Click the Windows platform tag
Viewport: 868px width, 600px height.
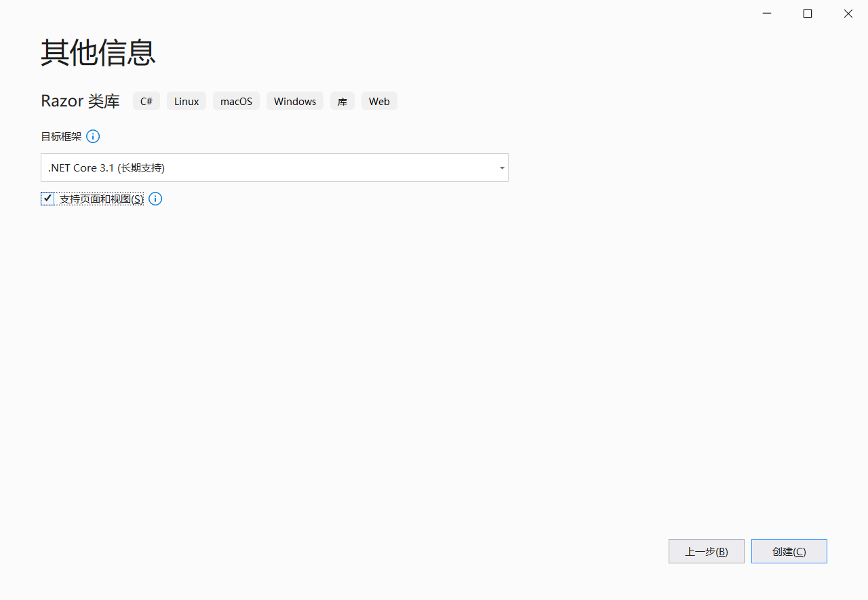click(x=295, y=101)
